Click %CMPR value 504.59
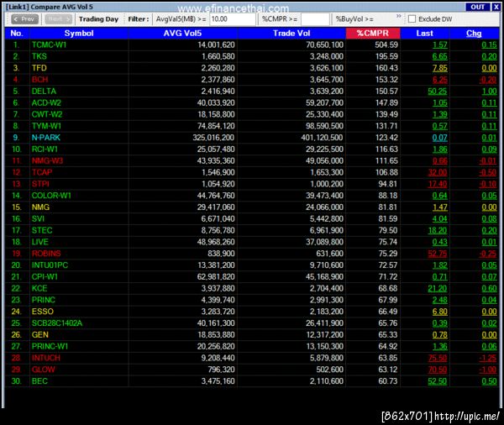This screenshot has height=425, width=504. coord(386,45)
